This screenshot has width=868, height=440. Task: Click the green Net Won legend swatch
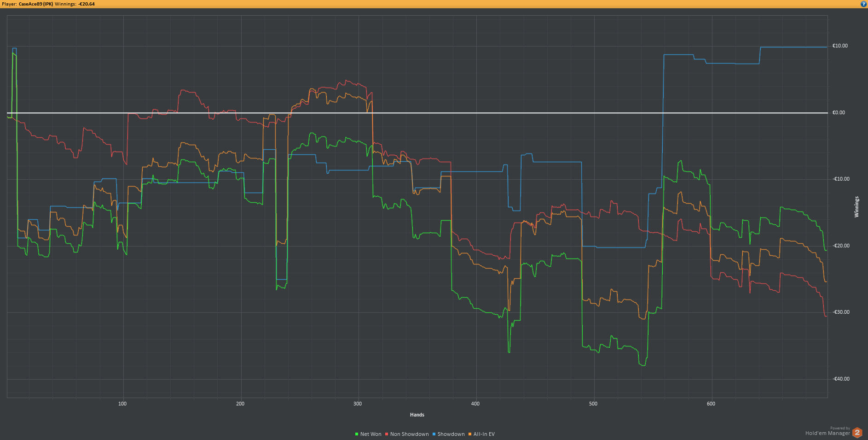(x=357, y=434)
